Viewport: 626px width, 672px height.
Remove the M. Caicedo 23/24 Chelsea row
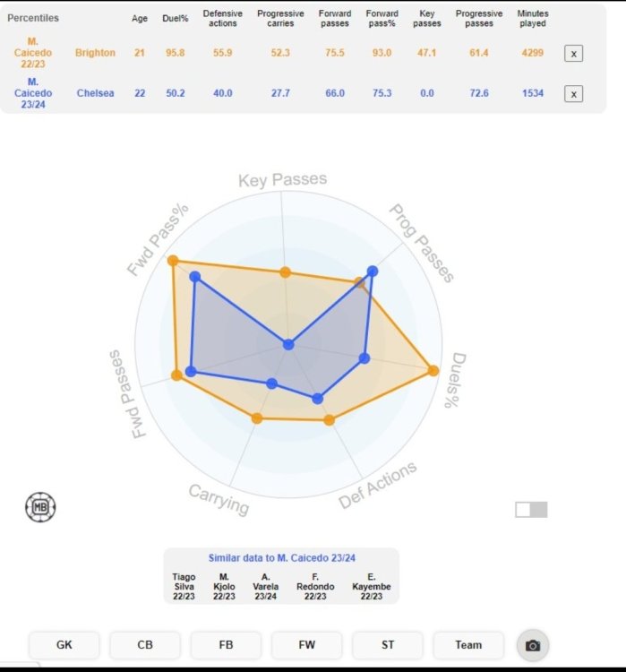573,93
